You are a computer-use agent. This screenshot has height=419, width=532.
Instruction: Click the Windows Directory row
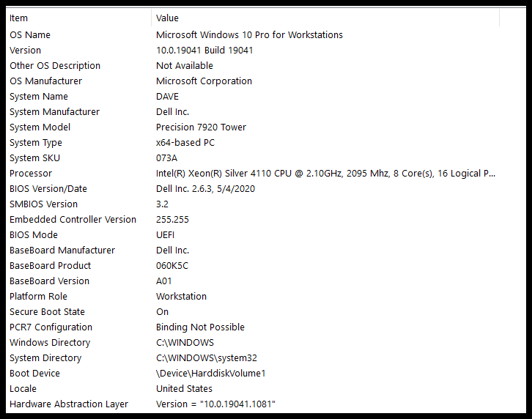50,342
